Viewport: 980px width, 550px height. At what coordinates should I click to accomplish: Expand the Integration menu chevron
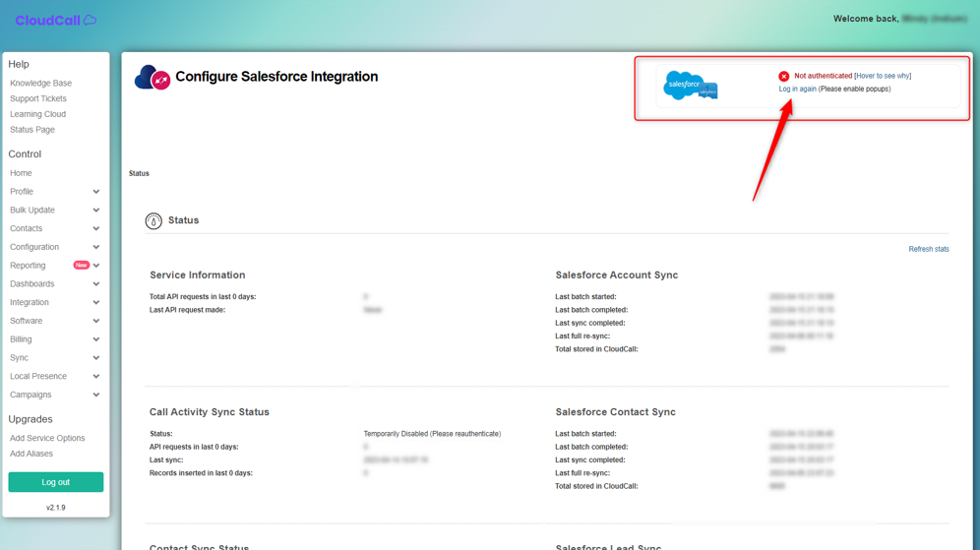(x=96, y=302)
